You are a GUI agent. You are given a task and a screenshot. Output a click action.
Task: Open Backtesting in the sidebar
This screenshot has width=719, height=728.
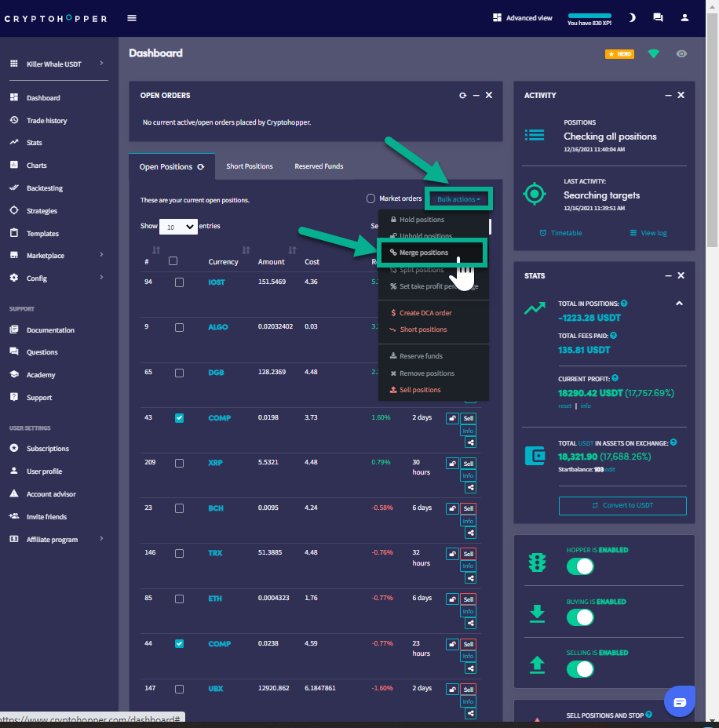(44, 188)
